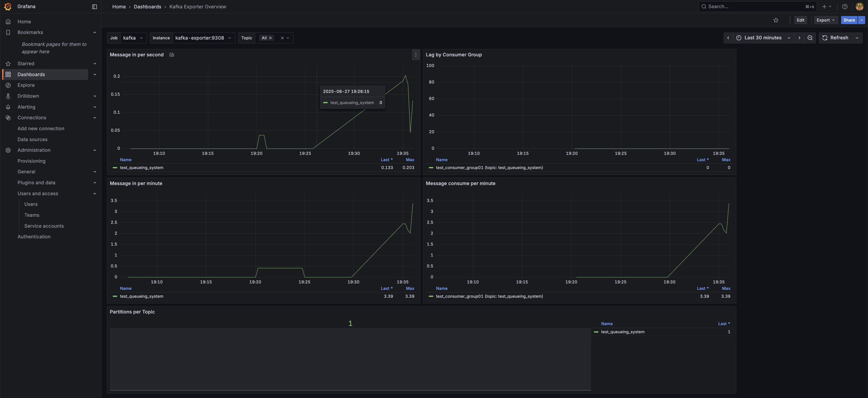Viewport: 868px width, 398px height.
Task: Open the Job variable dropdown
Action: click(133, 38)
